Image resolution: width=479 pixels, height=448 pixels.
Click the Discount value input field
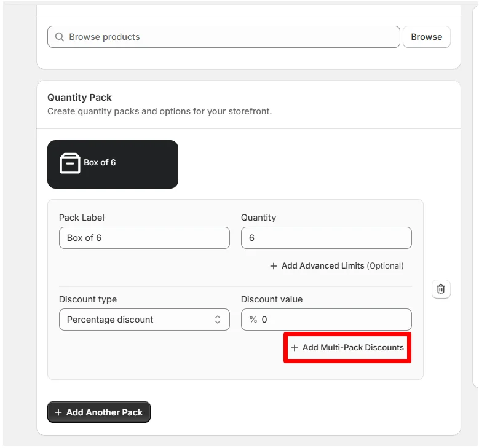pos(327,320)
